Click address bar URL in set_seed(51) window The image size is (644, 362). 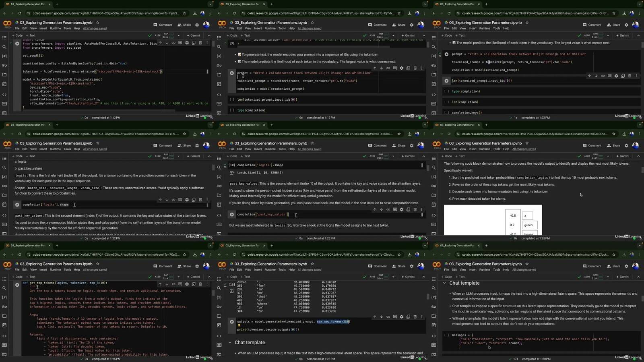pos(106,13)
